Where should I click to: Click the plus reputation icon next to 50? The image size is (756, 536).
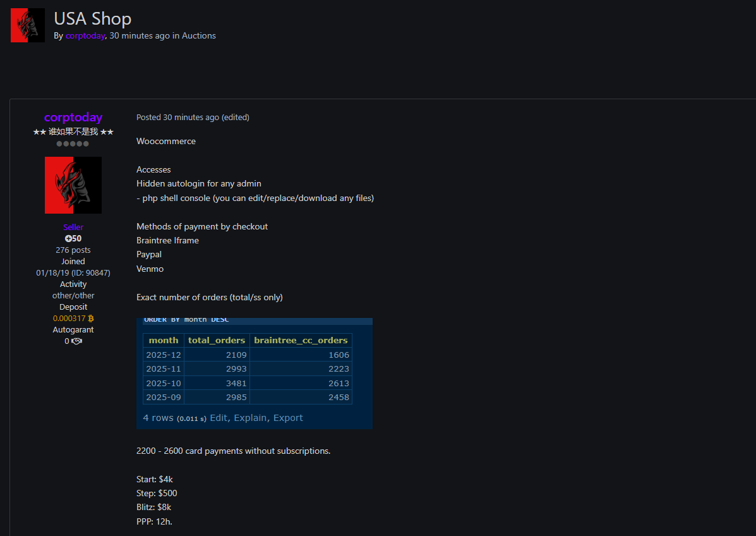coord(68,239)
